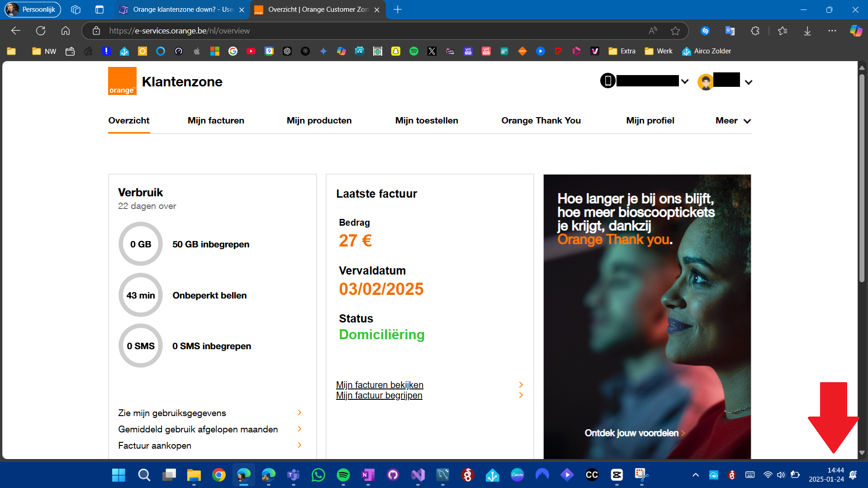This screenshot has height=488, width=868.
Task: Switch to Mijn facturen tab
Action: 216,121
